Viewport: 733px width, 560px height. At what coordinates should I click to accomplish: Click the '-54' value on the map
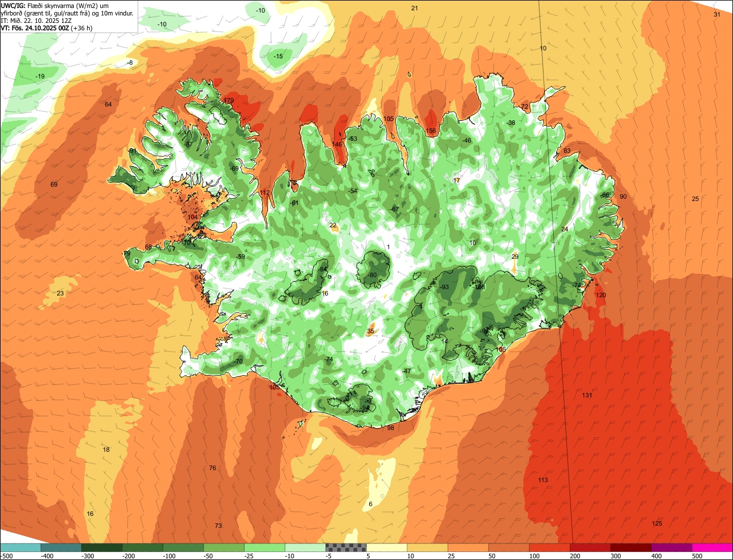[353, 191]
